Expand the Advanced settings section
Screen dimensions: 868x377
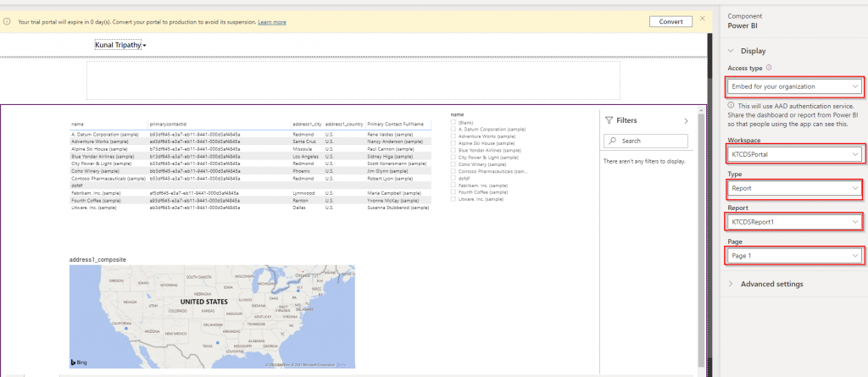pyautogui.click(x=731, y=284)
